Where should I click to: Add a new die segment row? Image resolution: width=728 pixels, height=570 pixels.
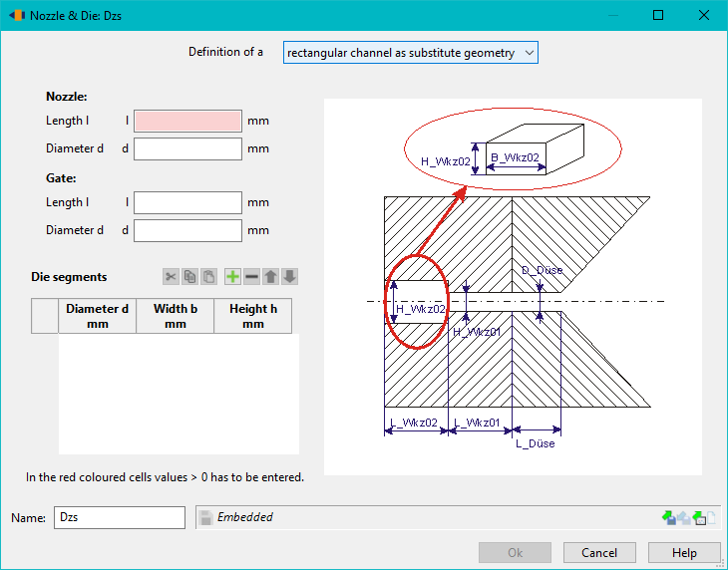click(232, 277)
